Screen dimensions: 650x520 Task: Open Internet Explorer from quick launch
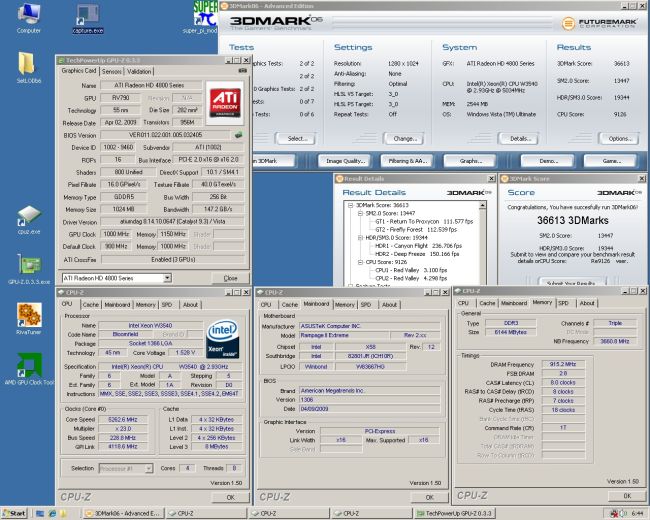(52, 513)
